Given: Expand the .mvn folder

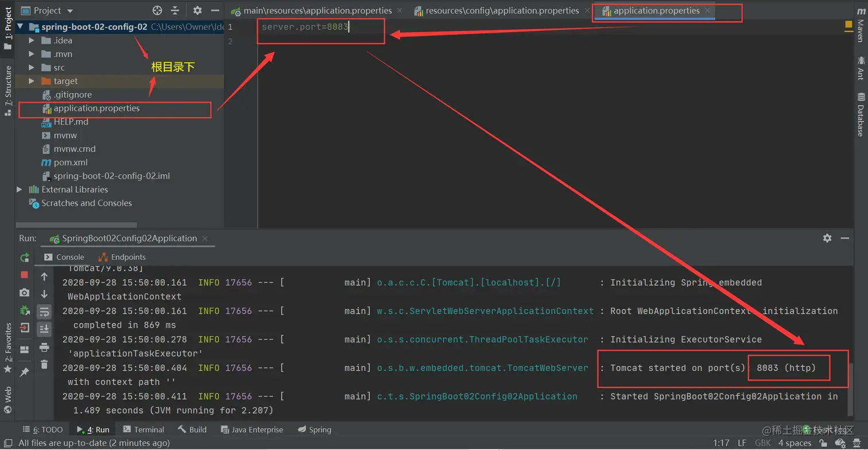Looking at the screenshot, I should [32, 54].
